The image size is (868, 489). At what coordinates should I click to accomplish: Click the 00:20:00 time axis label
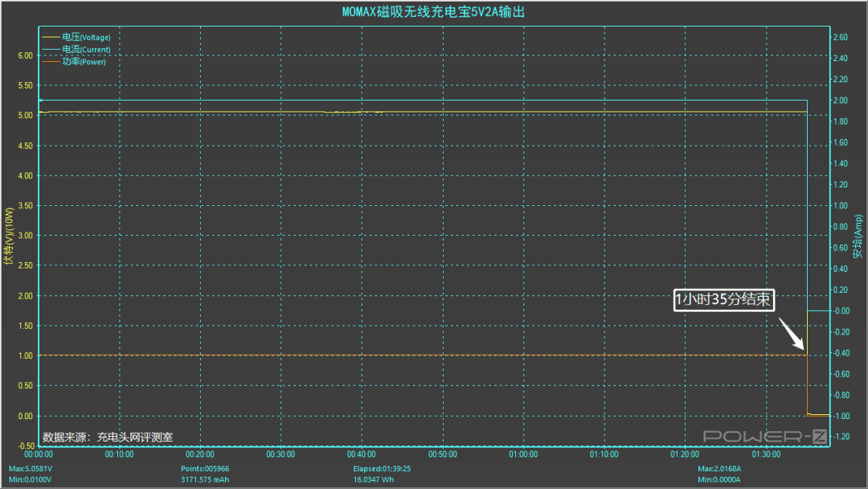pos(200,454)
